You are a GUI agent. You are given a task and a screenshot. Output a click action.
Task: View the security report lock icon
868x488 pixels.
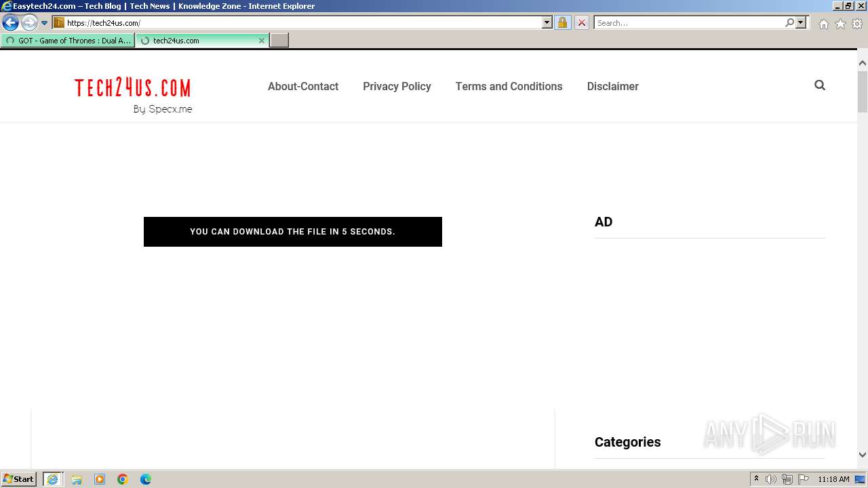(x=562, y=23)
